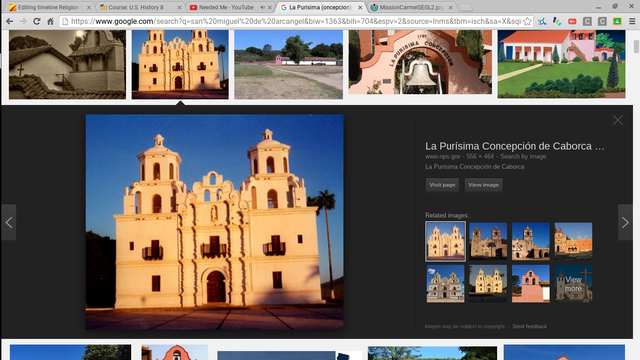The height and width of the screenshot is (360, 640).
Task: Open the www.nps.gov source link
Action: tap(442, 156)
